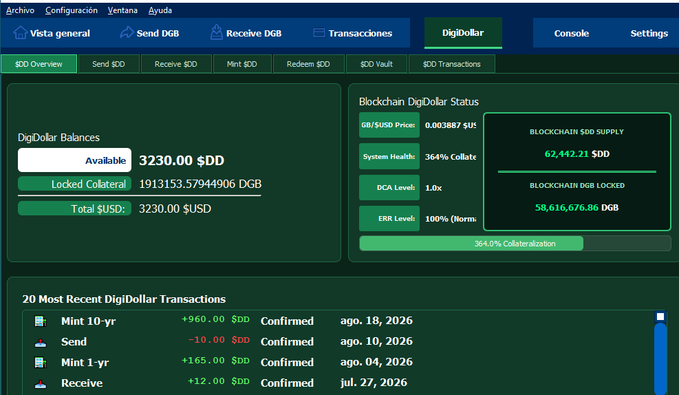Click the Available balance label
679x395 pixels.
tap(74, 160)
